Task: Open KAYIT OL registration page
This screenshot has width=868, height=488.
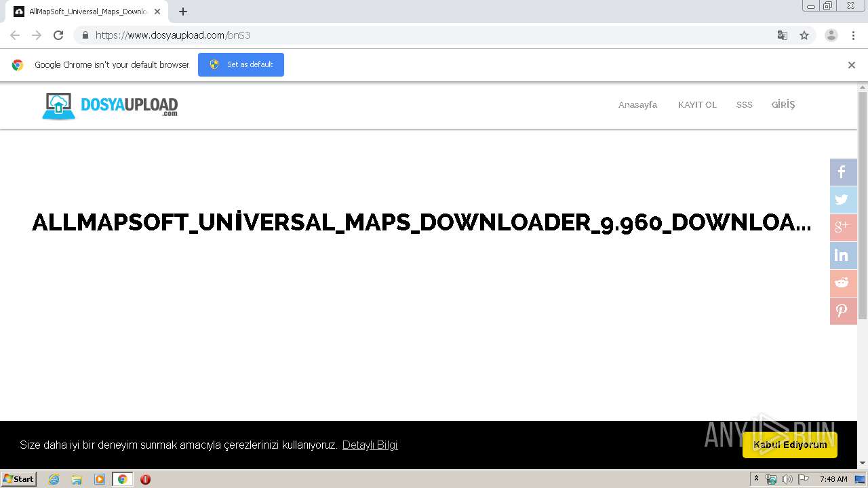Action: coord(697,105)
